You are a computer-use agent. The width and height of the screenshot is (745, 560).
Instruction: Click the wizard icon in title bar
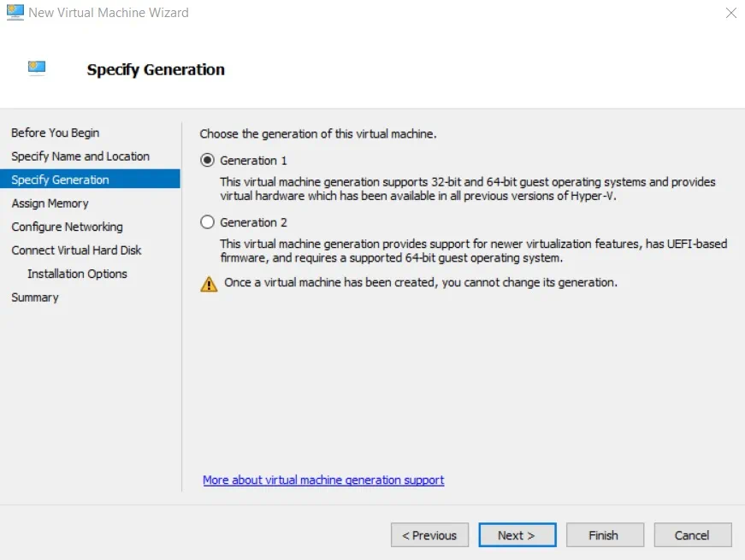(15, 12)
